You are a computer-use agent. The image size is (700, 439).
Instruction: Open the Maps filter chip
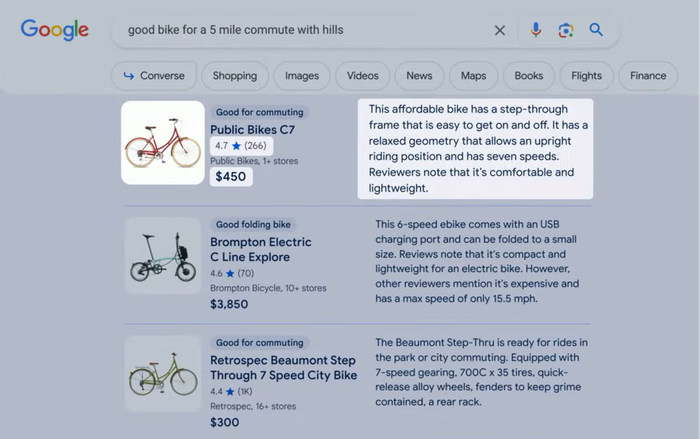(473, 76)
